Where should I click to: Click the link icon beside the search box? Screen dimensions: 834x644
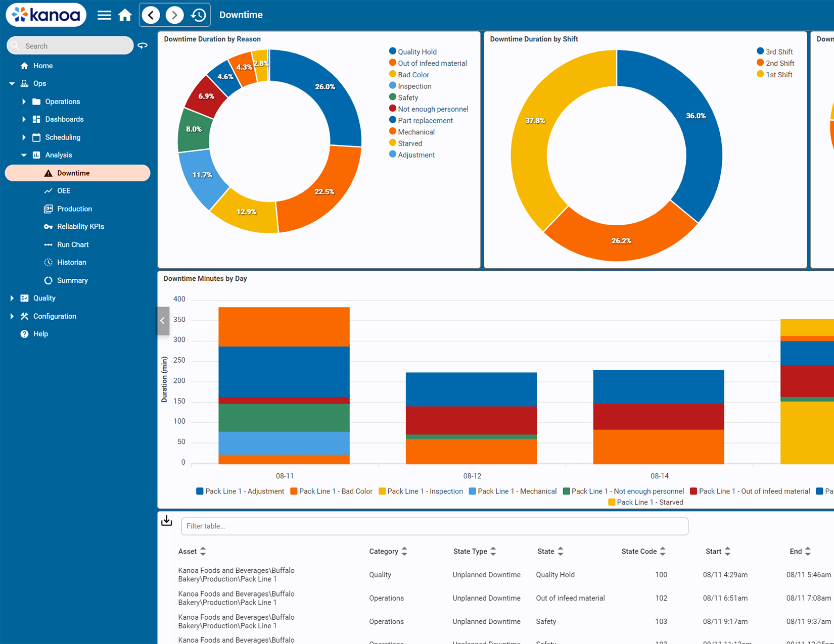point(143,45)
